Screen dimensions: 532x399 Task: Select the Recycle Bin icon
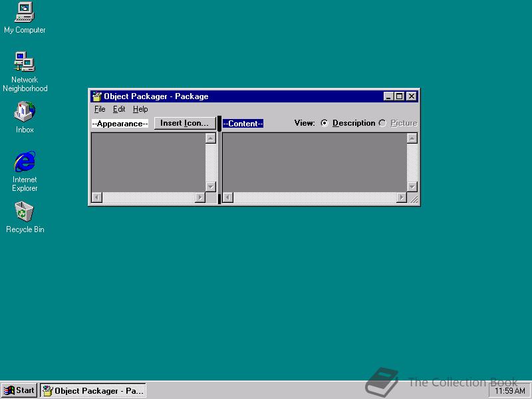25,217
